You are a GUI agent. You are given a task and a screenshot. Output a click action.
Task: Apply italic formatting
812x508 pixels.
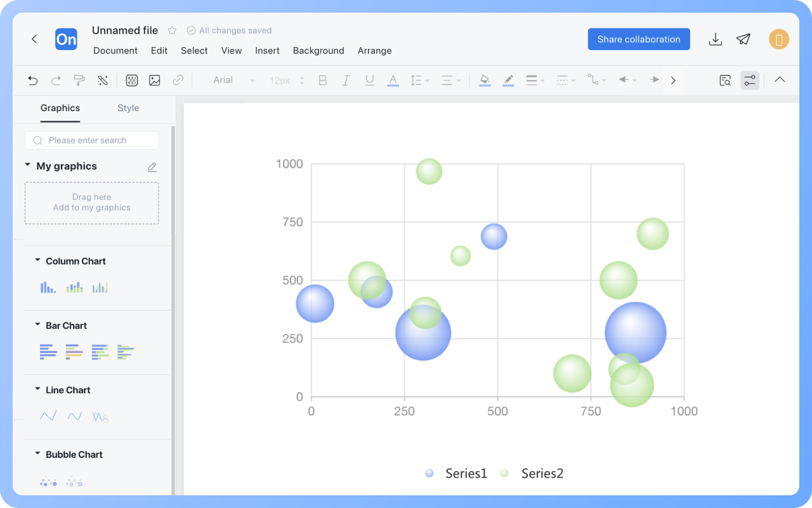point(346,80)
